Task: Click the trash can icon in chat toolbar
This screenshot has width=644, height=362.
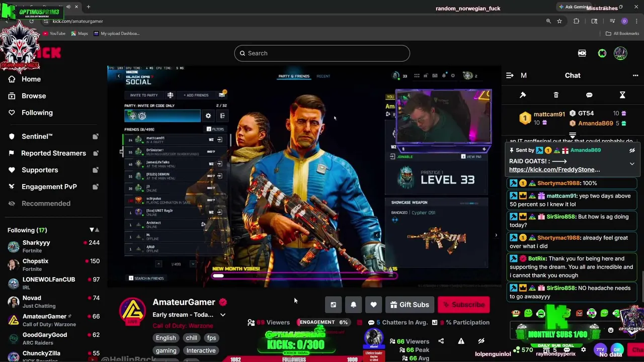Action: click(x=556, y=95)
